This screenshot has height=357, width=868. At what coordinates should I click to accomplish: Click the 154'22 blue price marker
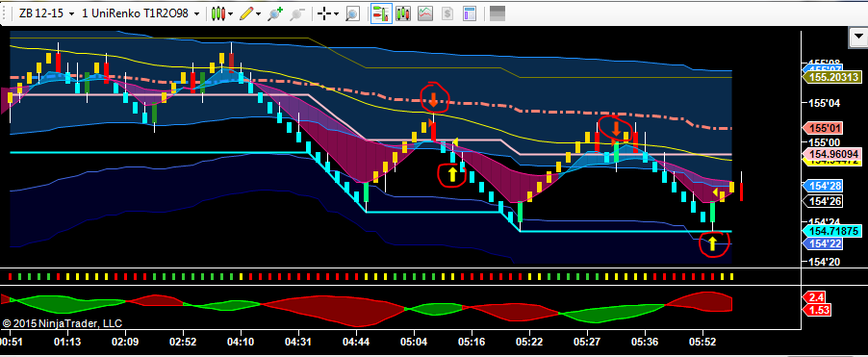point(823,243)
